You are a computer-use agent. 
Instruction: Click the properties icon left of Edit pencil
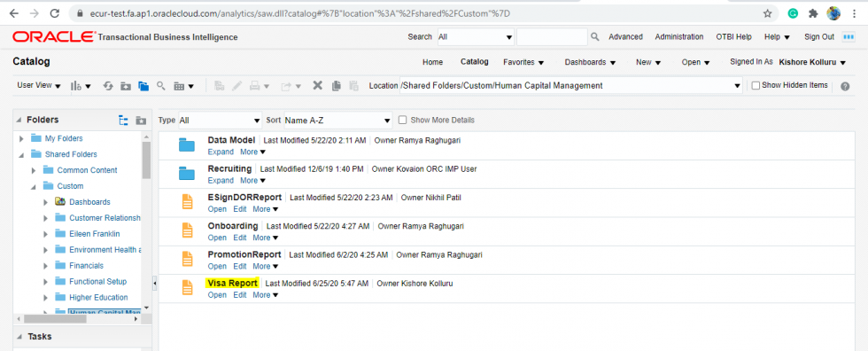(220, 86)
